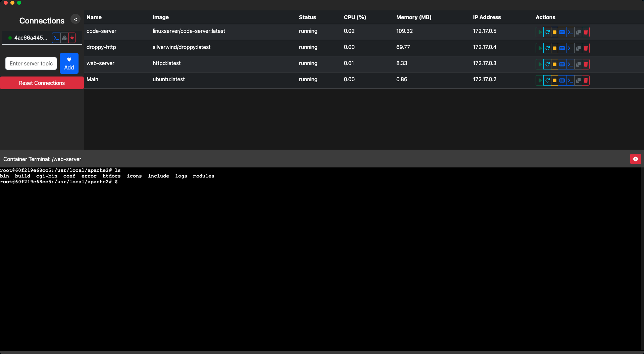Image resolution: width=644 pixels, height=354 pixels.
Task: Stop the droppy-http container
Action: click(555, 48)
